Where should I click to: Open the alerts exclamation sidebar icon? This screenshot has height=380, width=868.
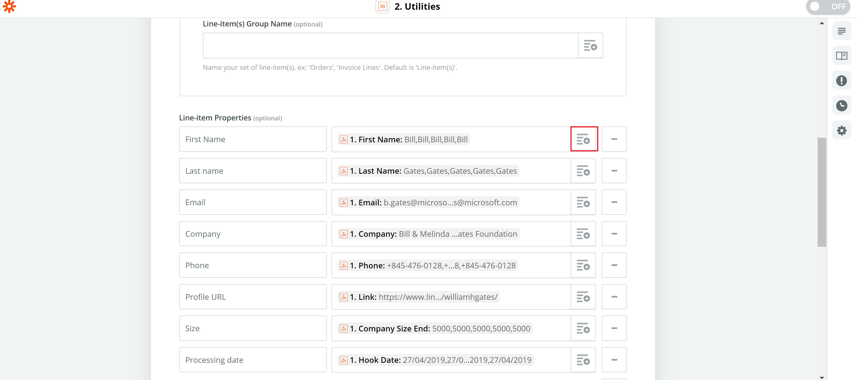tap(841, 80)
